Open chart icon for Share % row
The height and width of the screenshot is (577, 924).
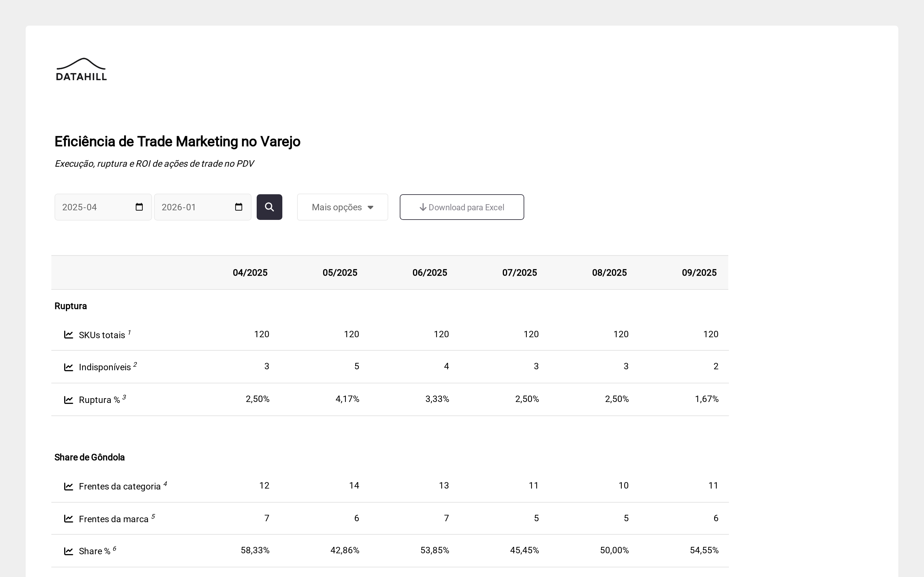point(69,551)
